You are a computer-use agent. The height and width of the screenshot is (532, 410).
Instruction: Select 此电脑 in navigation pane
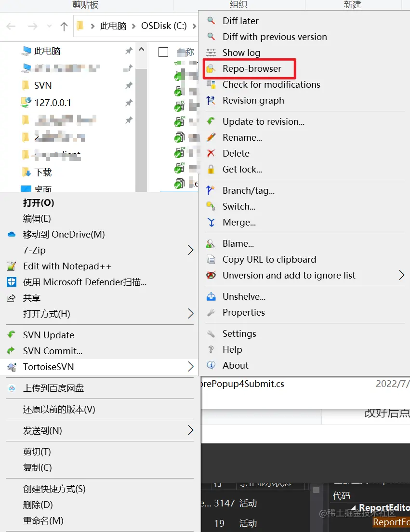(x=47, y=51)
